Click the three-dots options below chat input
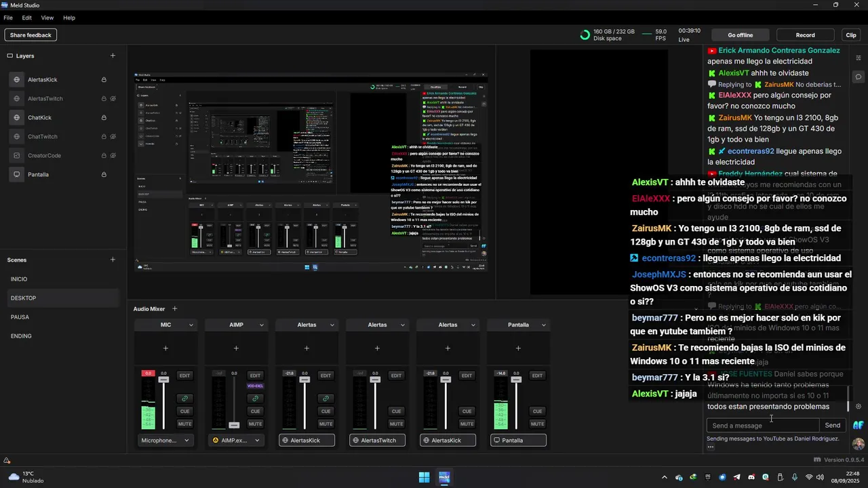 click(711, 447)
